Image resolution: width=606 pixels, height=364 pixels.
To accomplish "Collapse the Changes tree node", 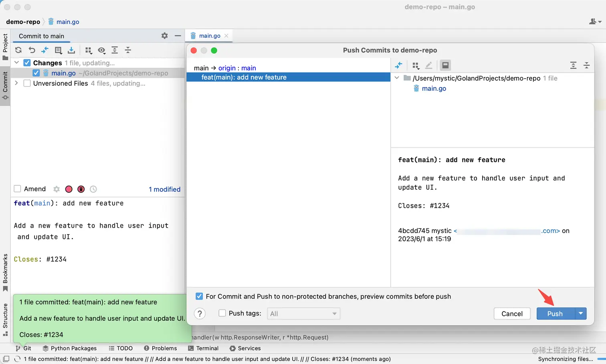I will coord(17,63).
